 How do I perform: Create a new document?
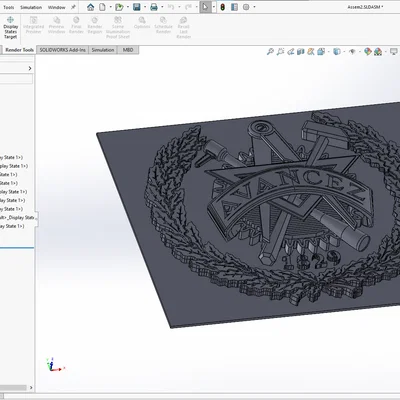click(102, 7)
